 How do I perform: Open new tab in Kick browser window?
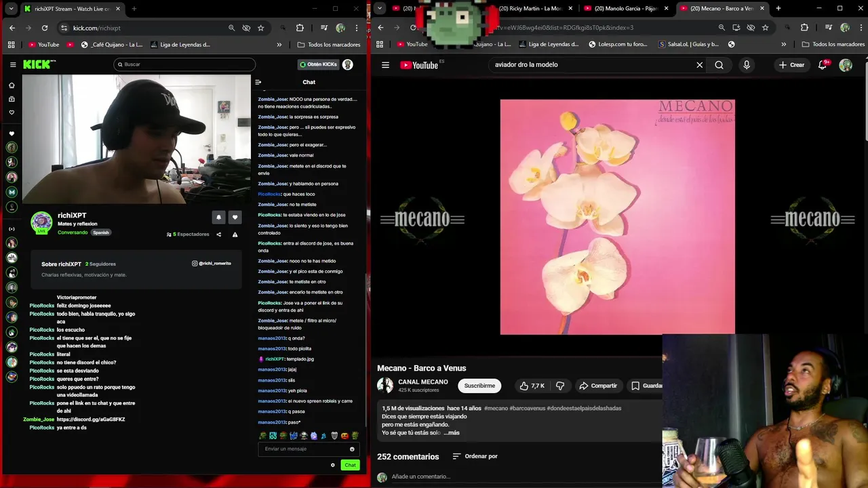click(134, 9)
